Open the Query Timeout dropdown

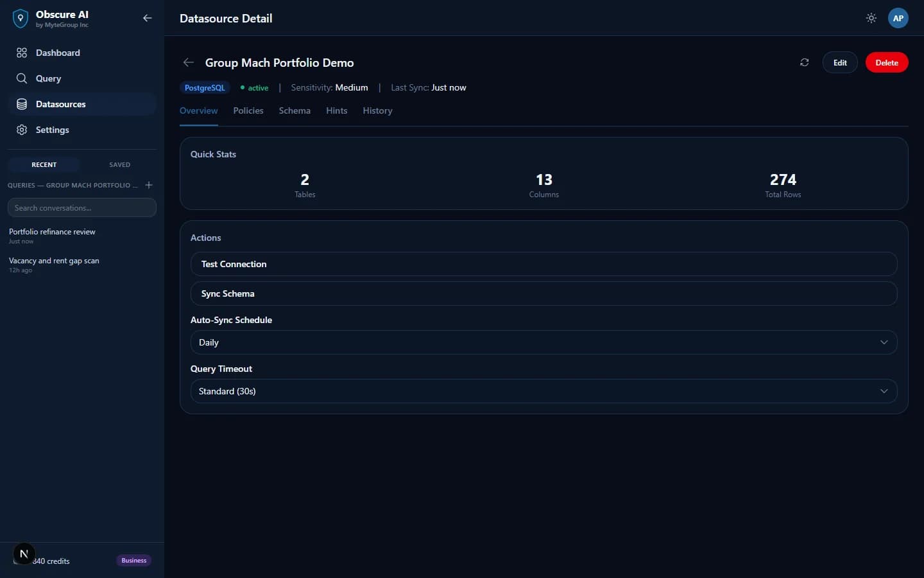543,391
